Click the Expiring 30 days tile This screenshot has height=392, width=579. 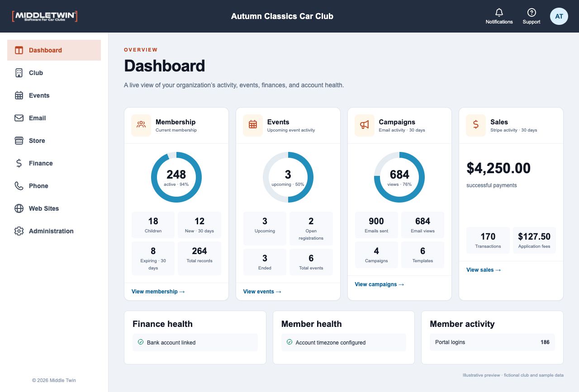[x=153, y=259]
